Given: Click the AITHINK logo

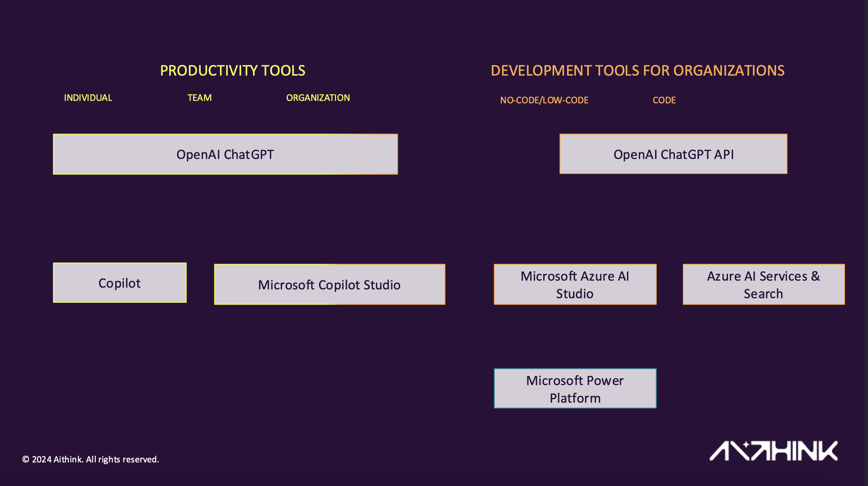Looking at the screenshot, I should click(774, 451).
